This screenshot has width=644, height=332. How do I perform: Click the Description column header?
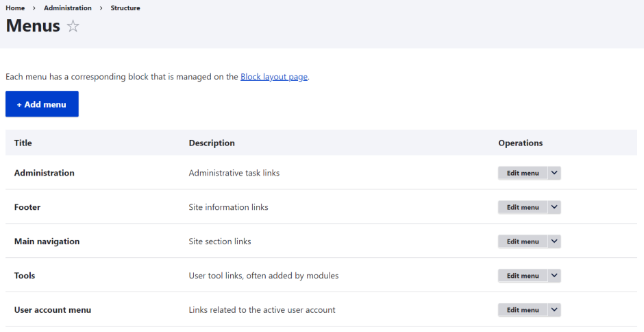tap(212, 143)
